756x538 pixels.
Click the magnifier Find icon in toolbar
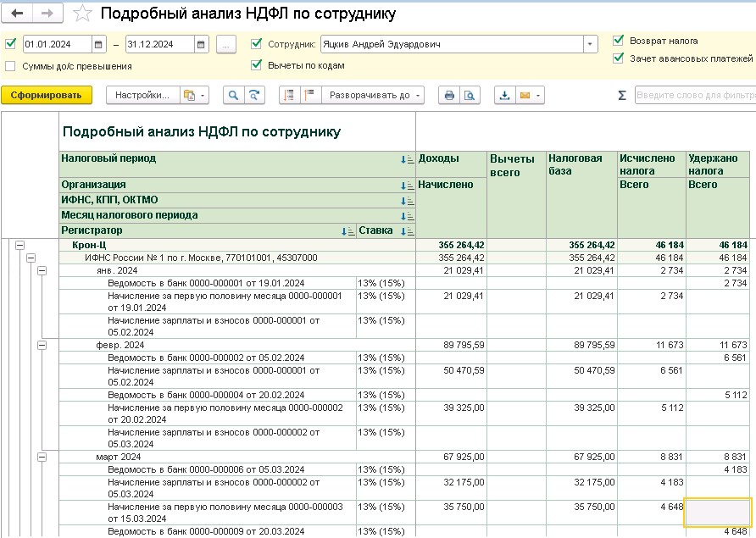(233, 95)
